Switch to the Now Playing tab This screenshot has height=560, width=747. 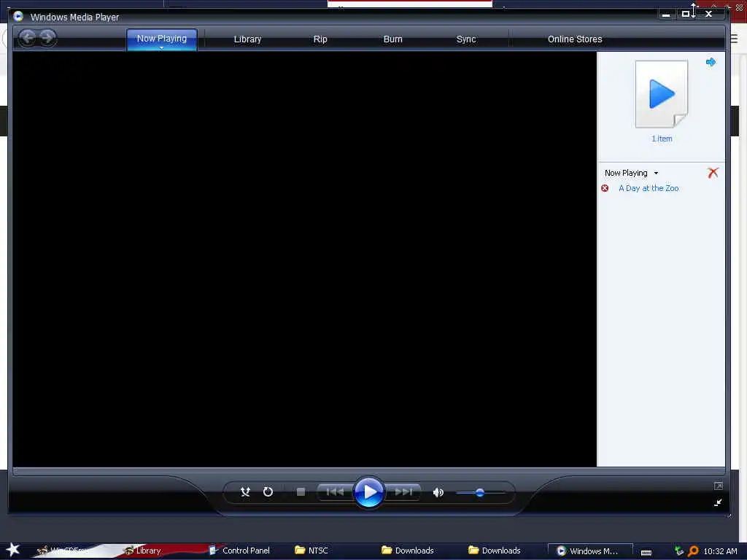pos(161,39)
